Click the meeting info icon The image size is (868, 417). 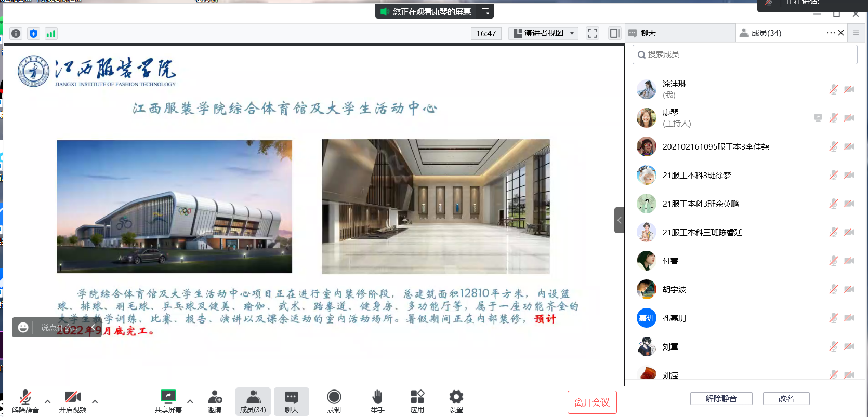pos(16,34)
